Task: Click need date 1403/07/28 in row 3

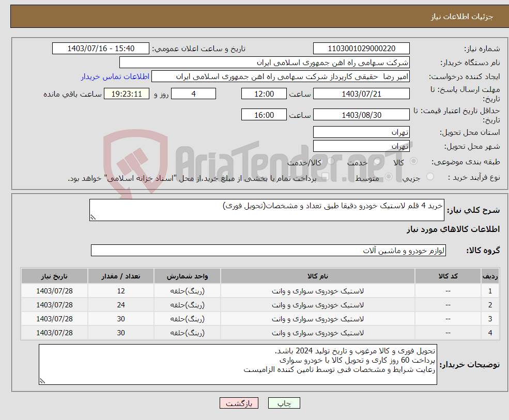Action: (54, 319)
